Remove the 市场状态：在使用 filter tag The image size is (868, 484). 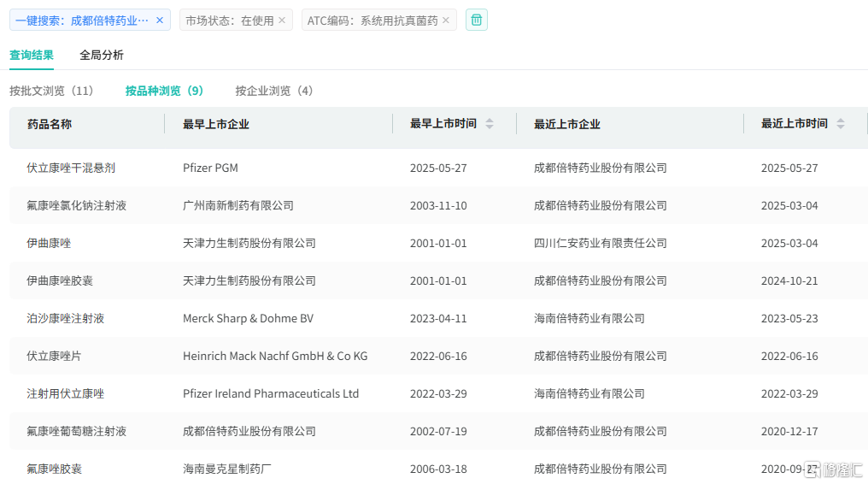(x=282, y=21)
